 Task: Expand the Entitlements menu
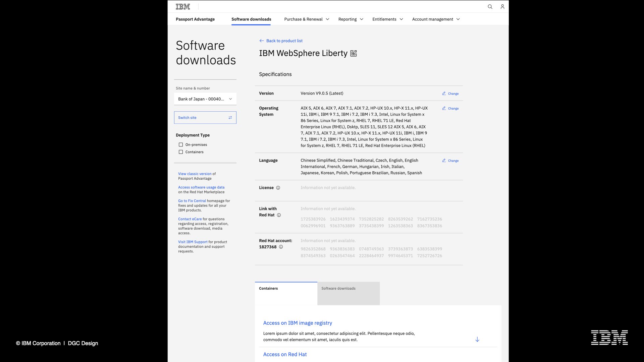tap(388, 19)
